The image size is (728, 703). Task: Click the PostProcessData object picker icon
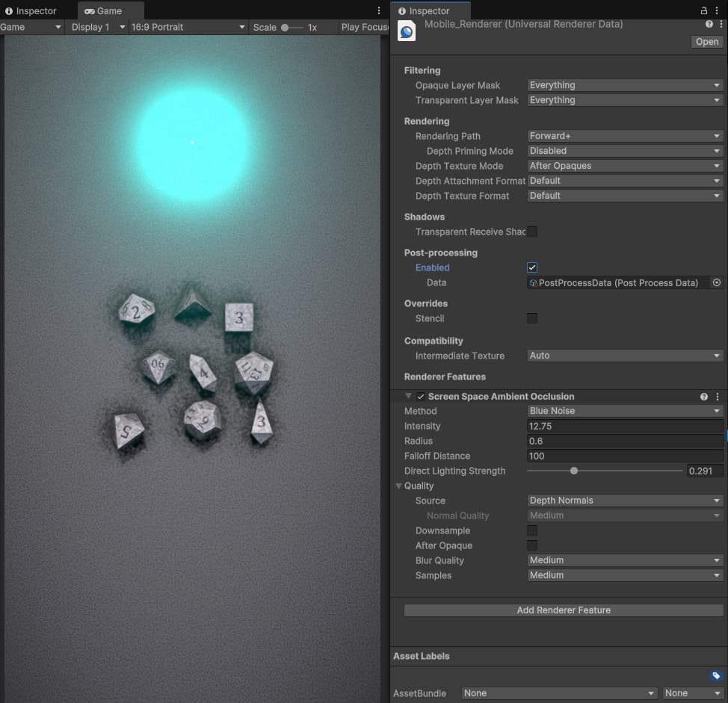(716, 282)
